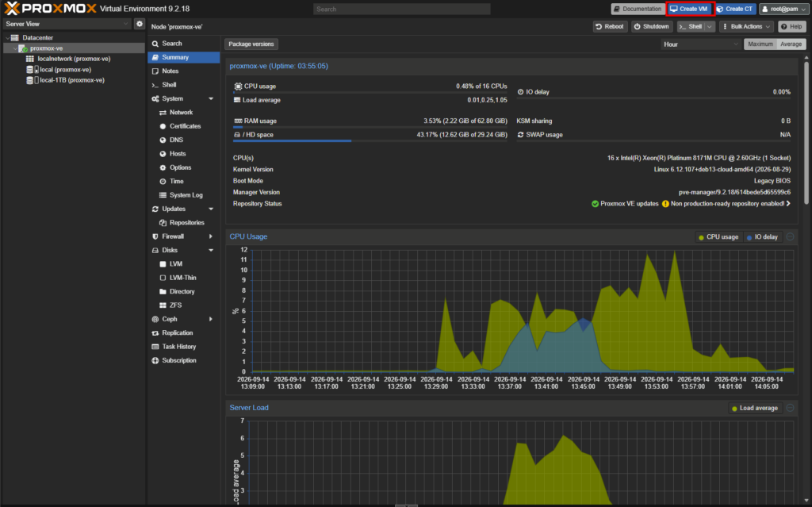Open the Bulk Actions dropdown
812x507 pixels.
747,26
